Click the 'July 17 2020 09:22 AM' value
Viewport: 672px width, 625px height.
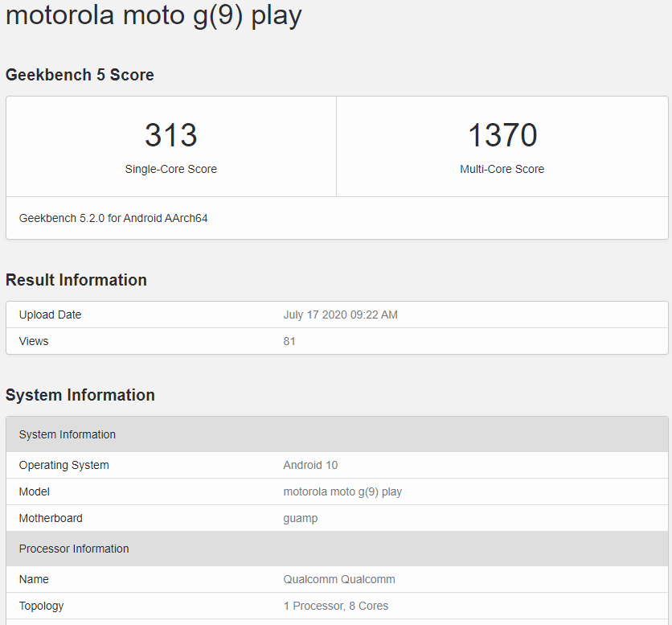340,315
